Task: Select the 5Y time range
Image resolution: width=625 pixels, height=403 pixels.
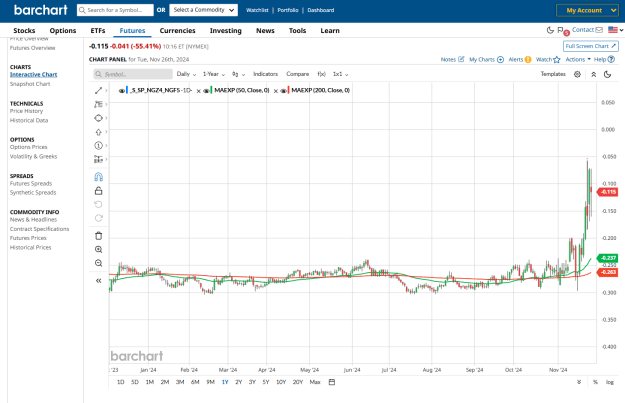Action: 266,382
